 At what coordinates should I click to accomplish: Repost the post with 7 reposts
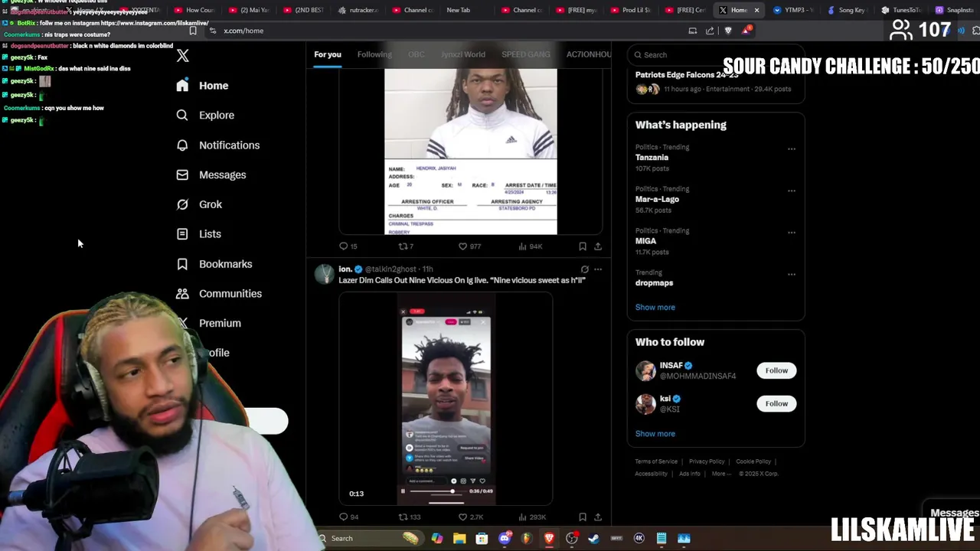(406, 246)
